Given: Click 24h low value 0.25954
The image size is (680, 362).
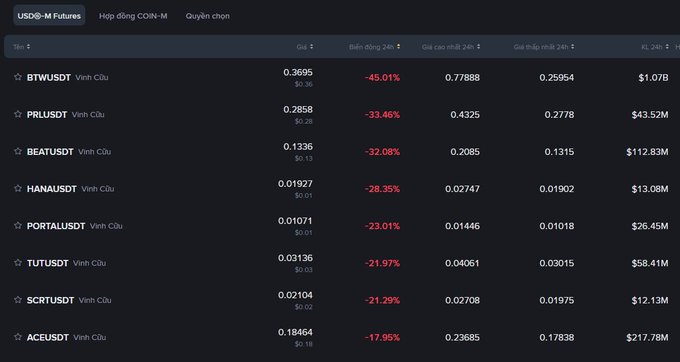Looking at the screenshot, I should click(557, 78).
